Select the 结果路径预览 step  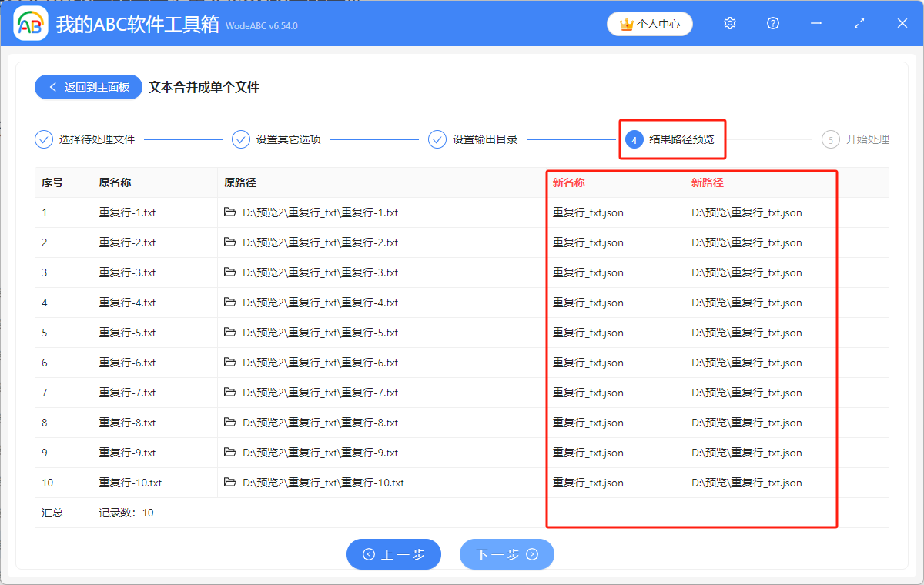pos(671,139)
